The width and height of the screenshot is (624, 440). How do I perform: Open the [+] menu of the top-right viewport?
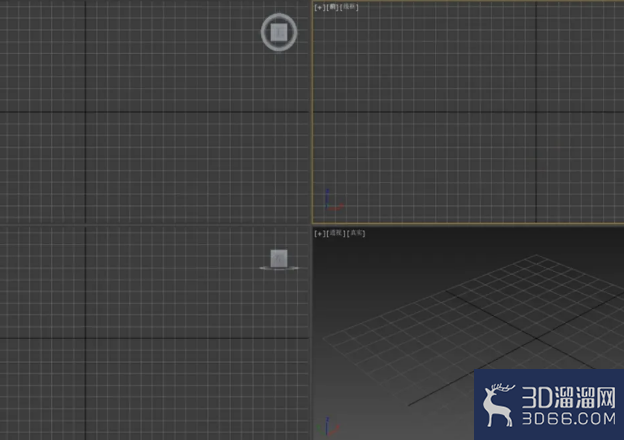click(x=320, y=7)
